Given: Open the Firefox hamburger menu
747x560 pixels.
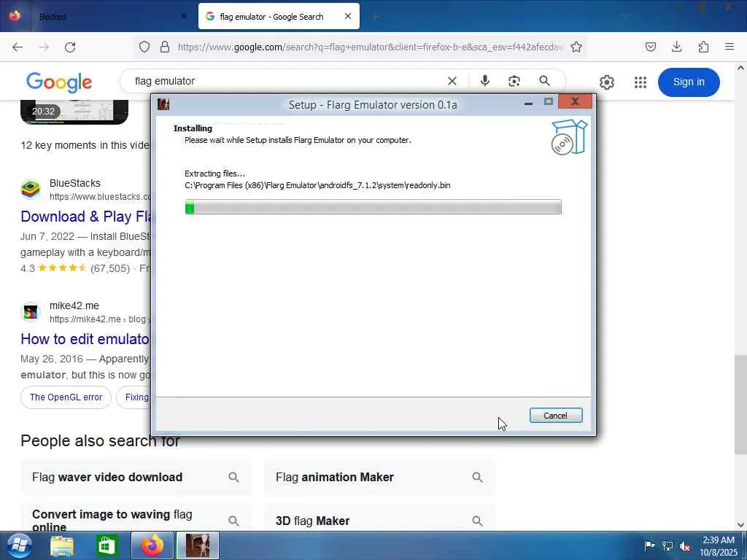Looking at the screenshot, I should pyautogui.click(x=729, y=47).
